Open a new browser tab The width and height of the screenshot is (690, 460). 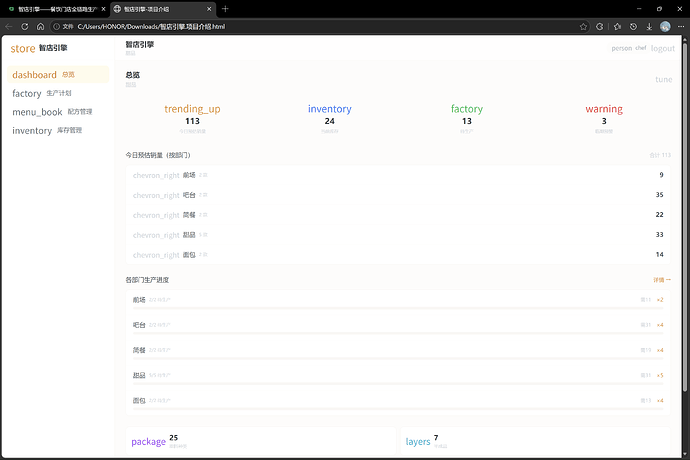point(225,9)
